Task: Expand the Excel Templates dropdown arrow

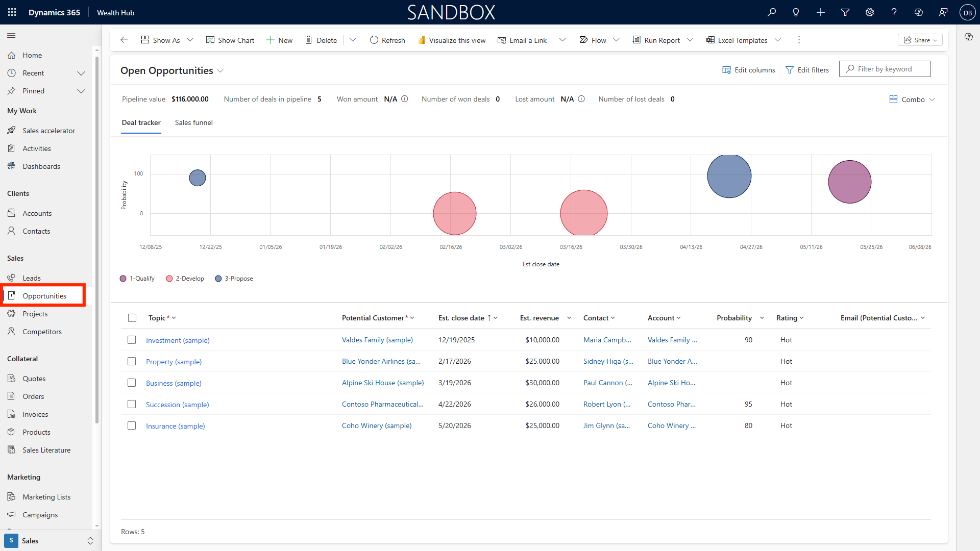Action: pos(777,40)
